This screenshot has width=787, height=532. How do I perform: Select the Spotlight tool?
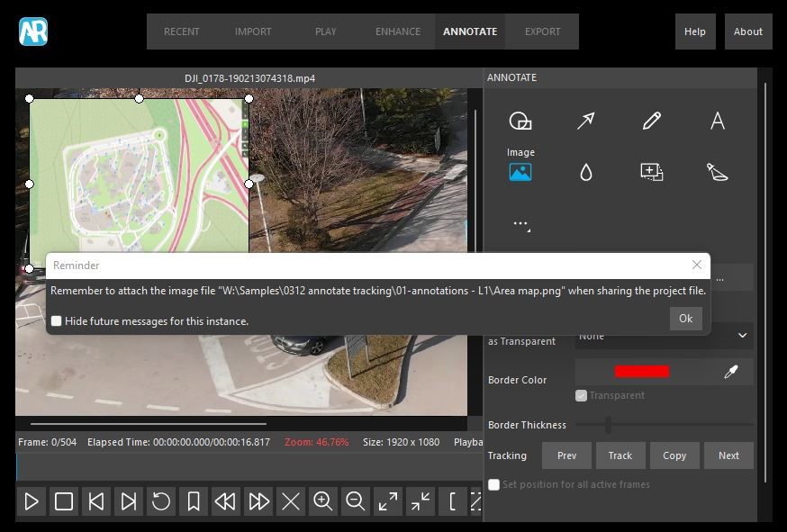718,172
